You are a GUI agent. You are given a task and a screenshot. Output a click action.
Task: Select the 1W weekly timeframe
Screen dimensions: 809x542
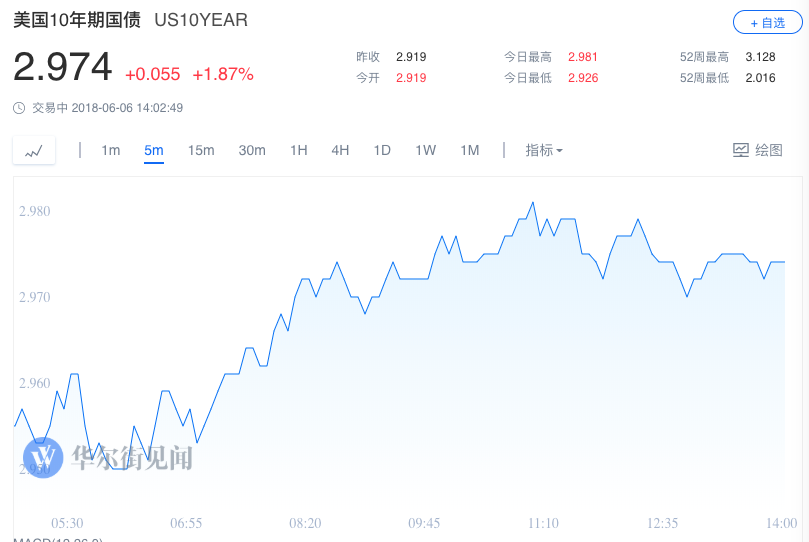426,150
